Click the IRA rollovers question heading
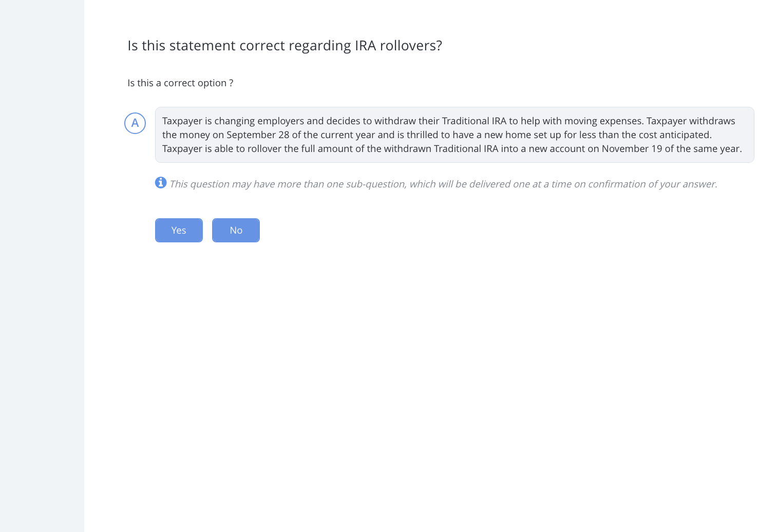The image size is (759, 532). (x=284, y=46)
